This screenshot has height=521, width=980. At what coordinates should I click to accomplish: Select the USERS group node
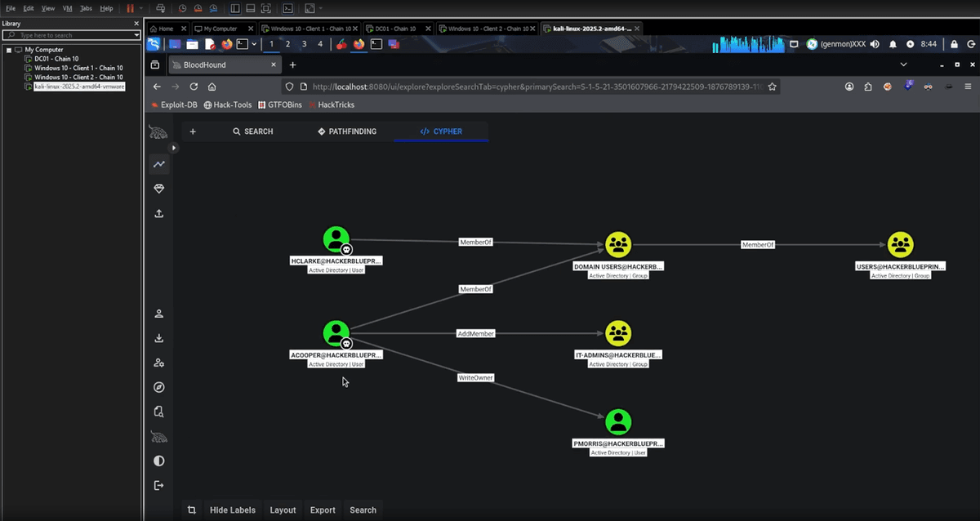tap(900, 244)
